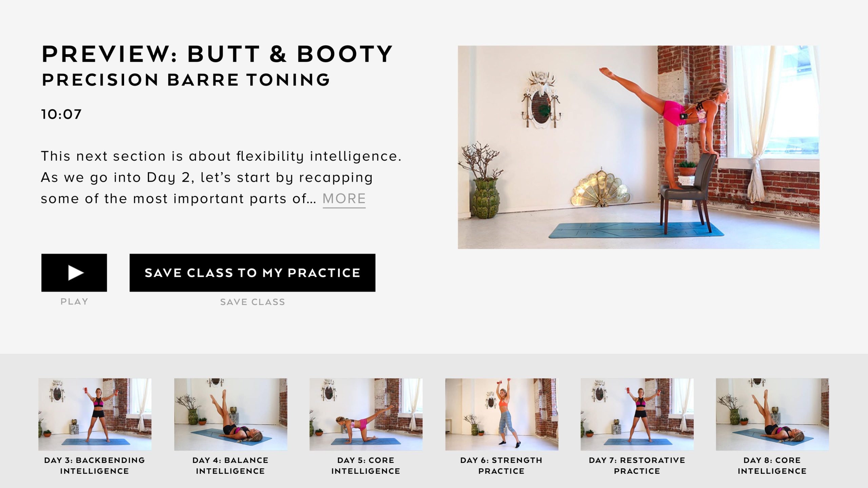Click Save Class To My Practice button
Screen dimensions: 868x488
click(x=252, y=272)
